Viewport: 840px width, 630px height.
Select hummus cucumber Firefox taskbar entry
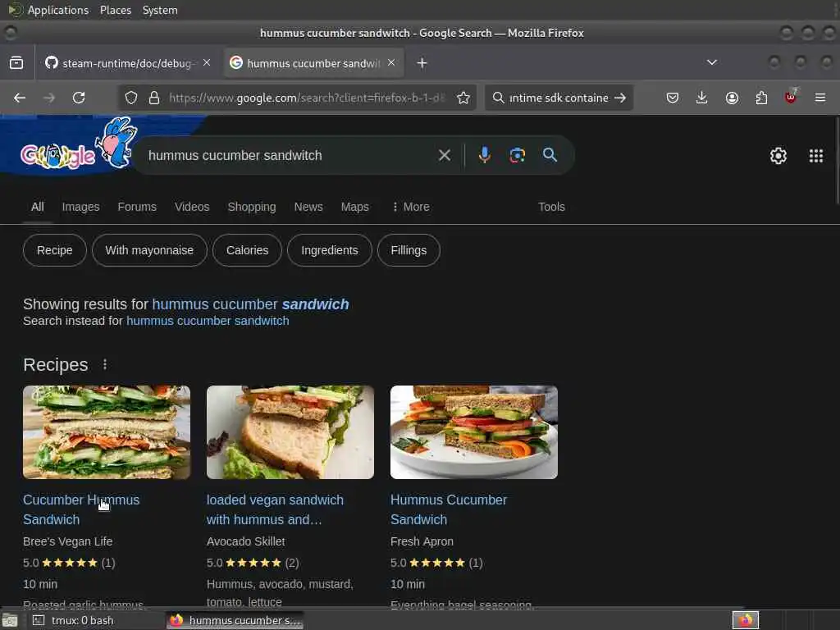235,620
